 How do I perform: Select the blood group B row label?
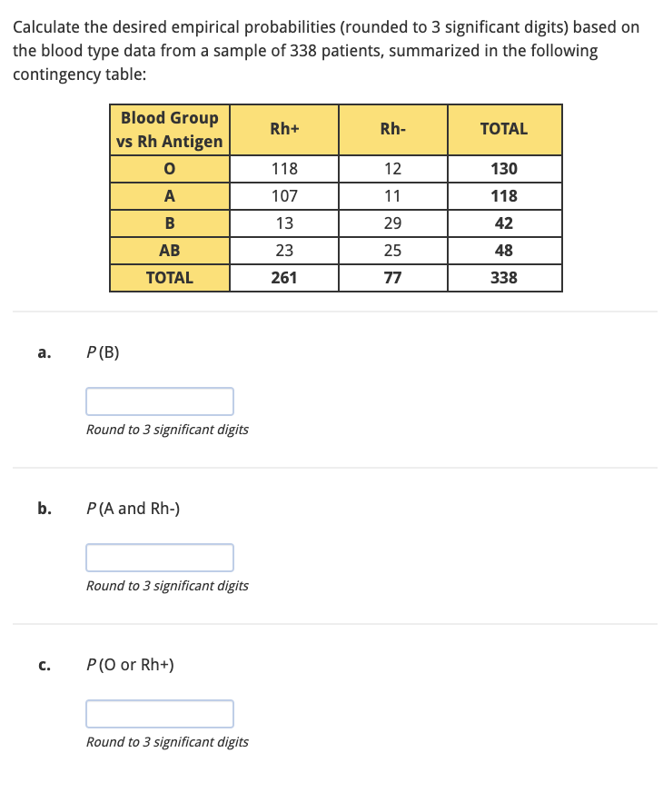[168, 223]
